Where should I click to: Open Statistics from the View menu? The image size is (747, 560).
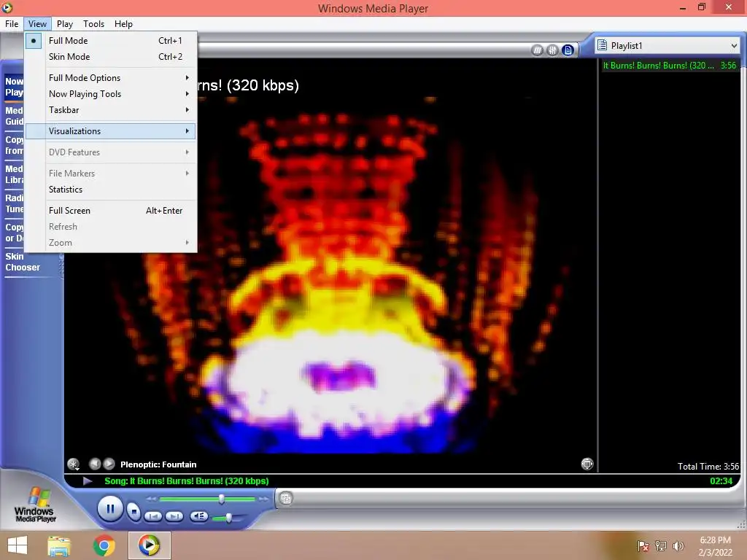coord(111,190)
